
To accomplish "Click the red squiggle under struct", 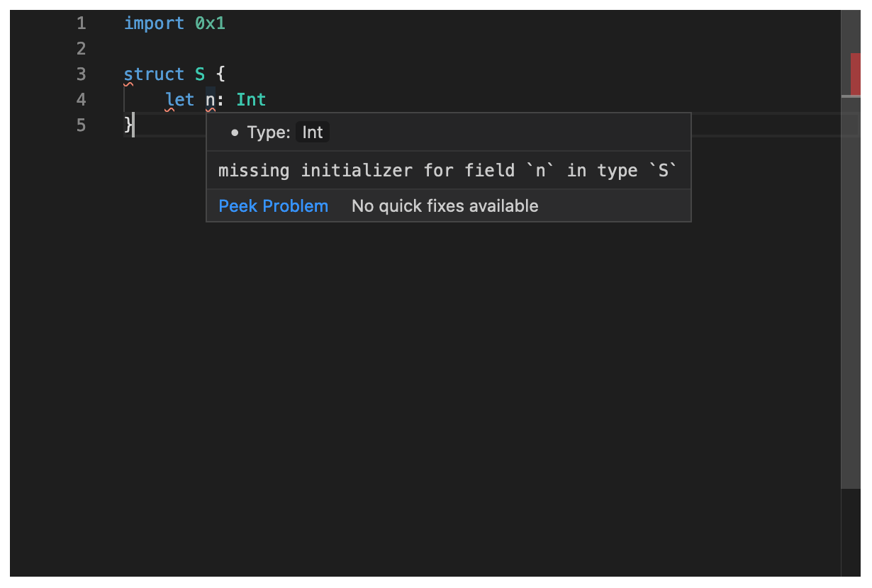I will tap(129, 83).
